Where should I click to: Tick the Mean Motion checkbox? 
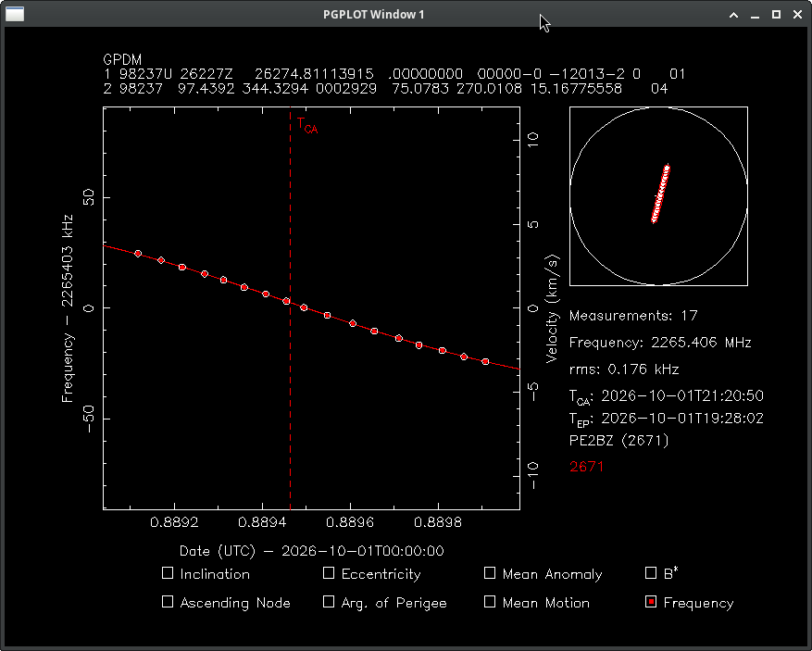[x=490, y=602]
